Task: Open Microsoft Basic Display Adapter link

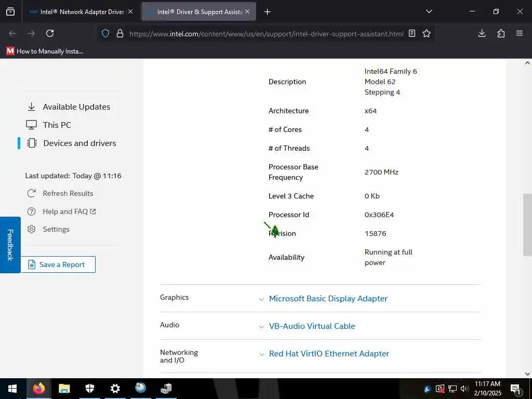Action: [x=328, y=299]
